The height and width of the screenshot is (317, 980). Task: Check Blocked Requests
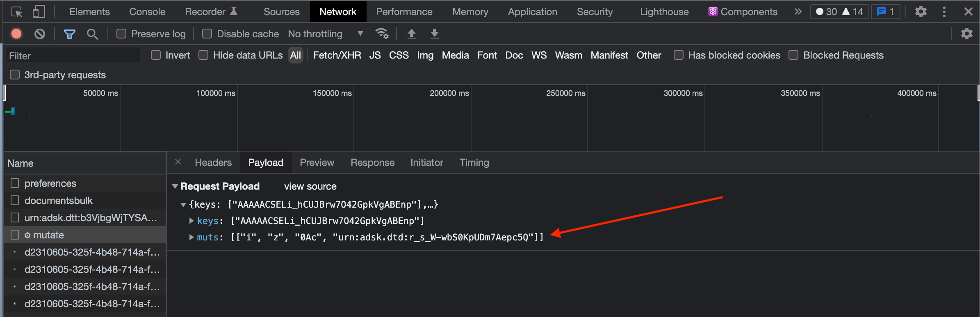[793, 55]
